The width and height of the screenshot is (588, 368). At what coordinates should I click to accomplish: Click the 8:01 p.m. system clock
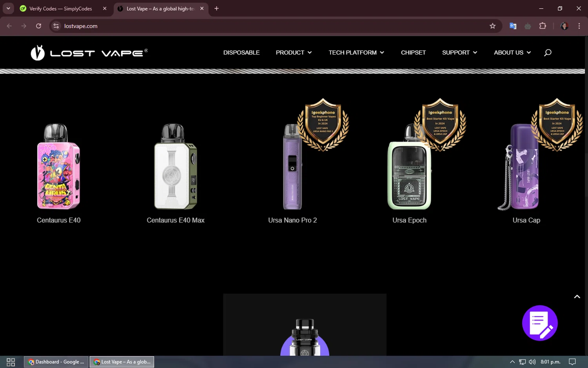point(550,362)
